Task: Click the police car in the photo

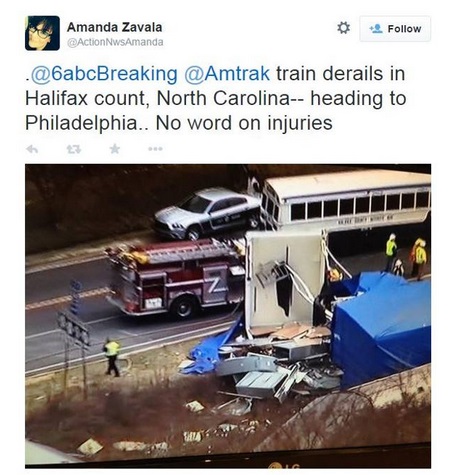Action: 207,213
